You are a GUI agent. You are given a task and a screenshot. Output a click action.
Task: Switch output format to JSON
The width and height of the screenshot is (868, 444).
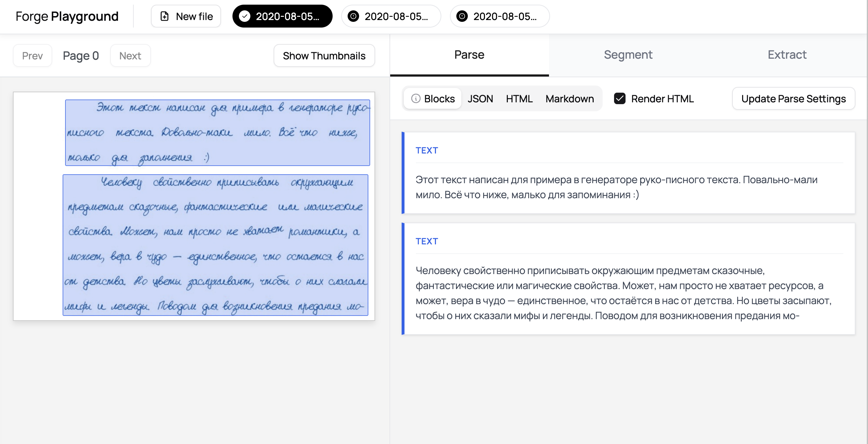480,99
